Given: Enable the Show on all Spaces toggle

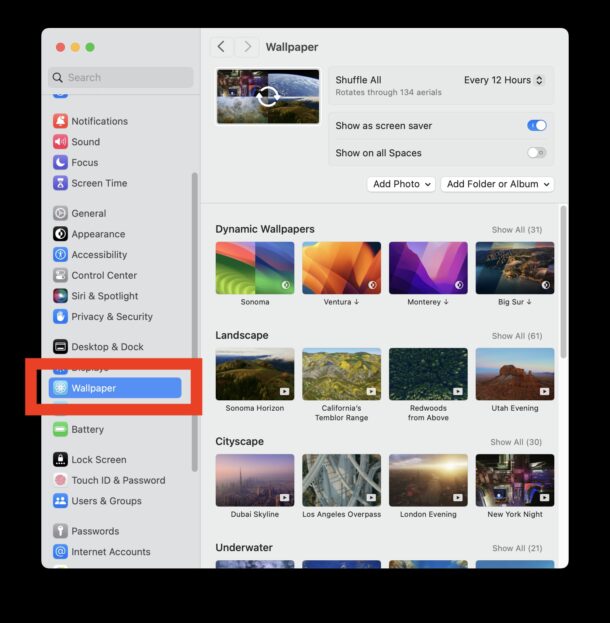Looking at the screenshot, I should click(x=537, y=153).
